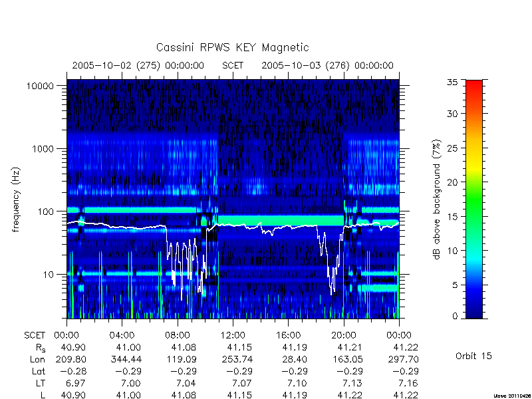Click the LT value 7.16
The height and width of the screenshot is (399, 532).
click(408, 383)
